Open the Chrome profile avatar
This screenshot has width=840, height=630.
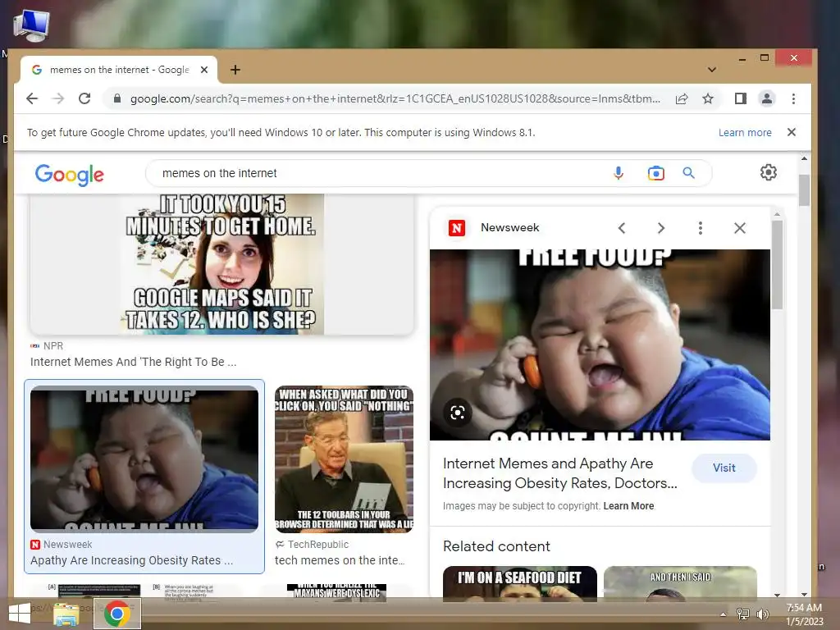[767, 98]
